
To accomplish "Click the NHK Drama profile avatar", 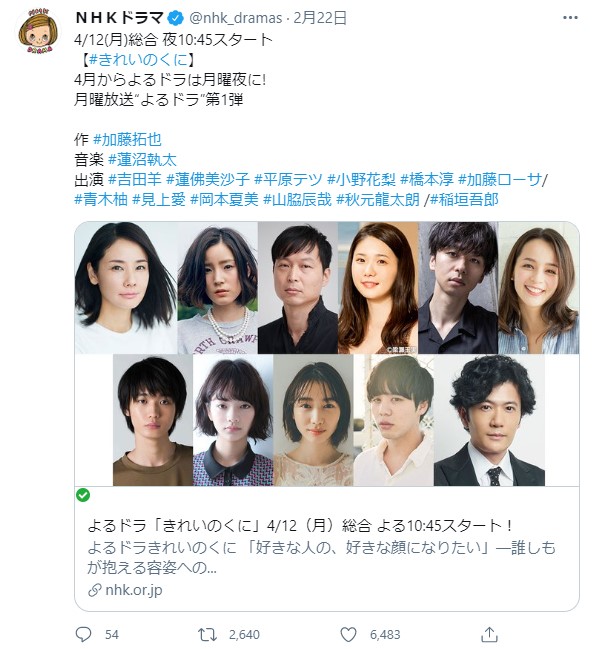I will 36,31.
